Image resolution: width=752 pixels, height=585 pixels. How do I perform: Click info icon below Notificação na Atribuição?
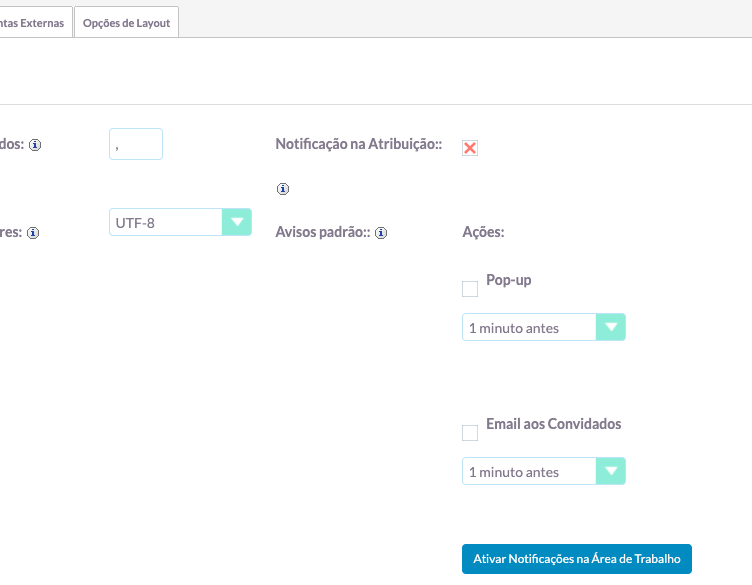click(283, 189)
